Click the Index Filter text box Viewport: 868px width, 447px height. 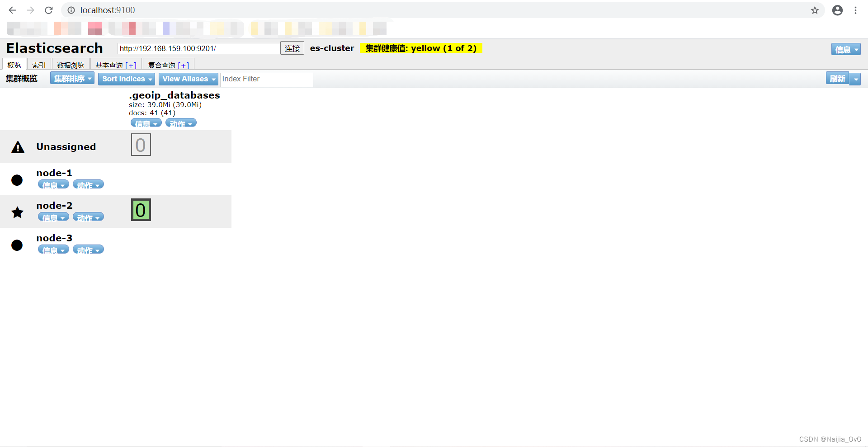pyautogui.click(x=267, y=79)
